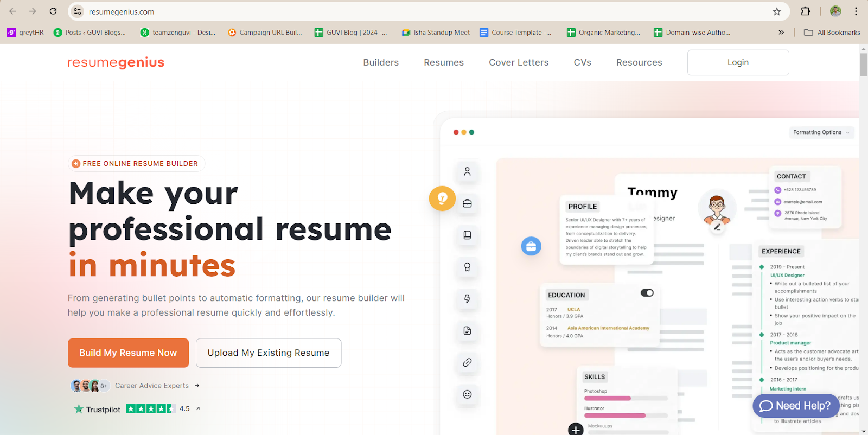Open the teamzenguvi bookmark
The image size is (868, 435).
178,33
